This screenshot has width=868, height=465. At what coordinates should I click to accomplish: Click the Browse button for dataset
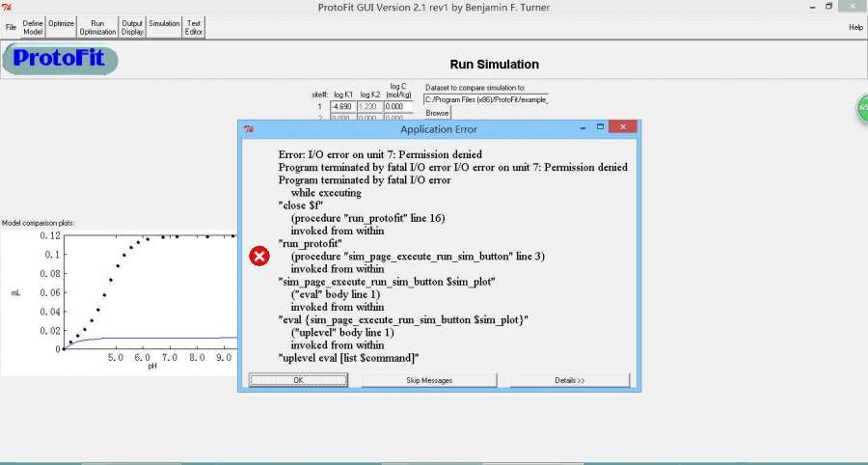pyautogui.click(x=437, y=113)
